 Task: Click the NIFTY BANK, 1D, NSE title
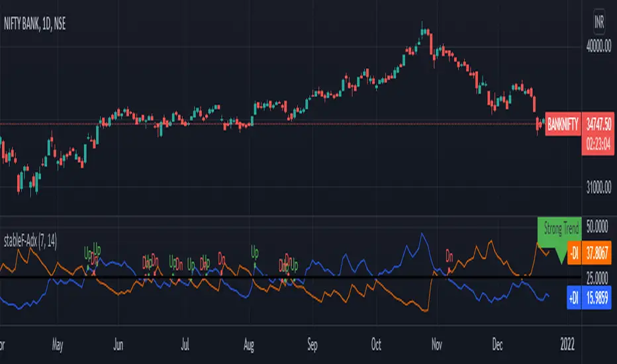click(x=34, y=24)
